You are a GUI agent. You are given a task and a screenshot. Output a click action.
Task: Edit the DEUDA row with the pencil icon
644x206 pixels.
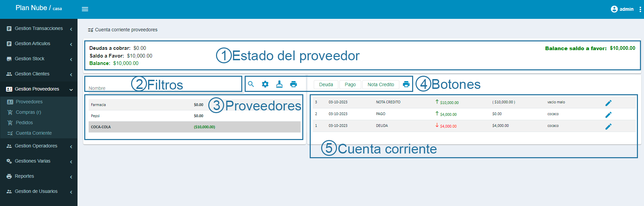pyautogui.click(x=608, y=126)
